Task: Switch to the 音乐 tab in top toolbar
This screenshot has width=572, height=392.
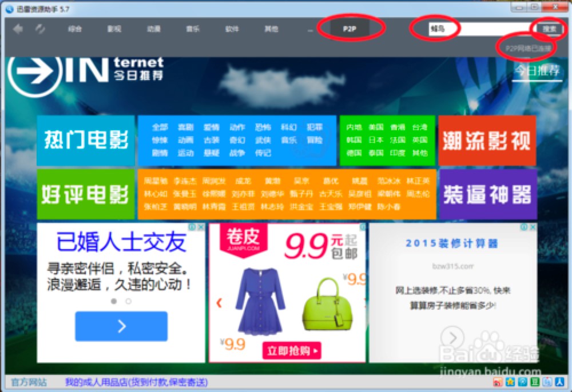Action: pos(193,29)
